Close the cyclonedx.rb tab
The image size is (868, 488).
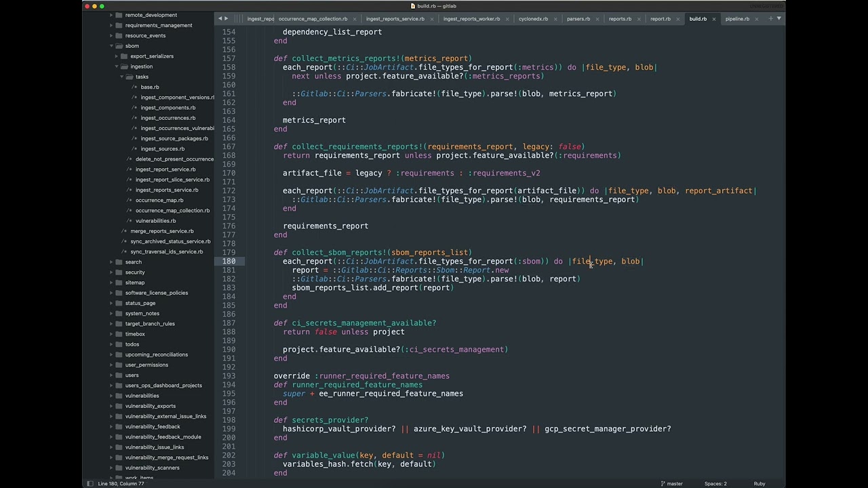(555, 19)
